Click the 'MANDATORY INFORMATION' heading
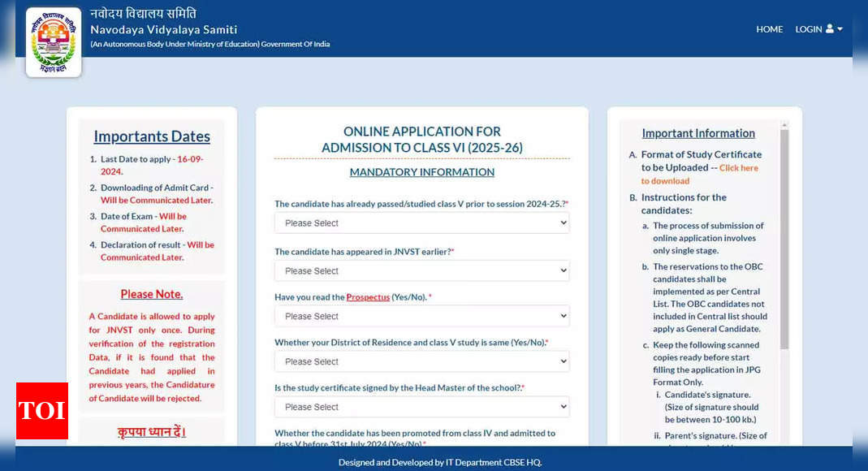868x471 pixels. point(422,172)
